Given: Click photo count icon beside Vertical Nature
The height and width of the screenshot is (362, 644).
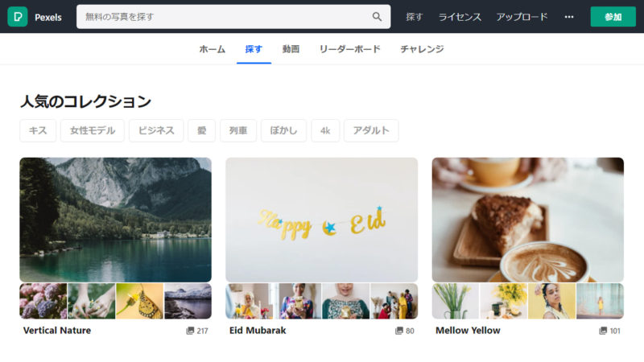Looking at the screenshot, I should [x=190, y=331].
